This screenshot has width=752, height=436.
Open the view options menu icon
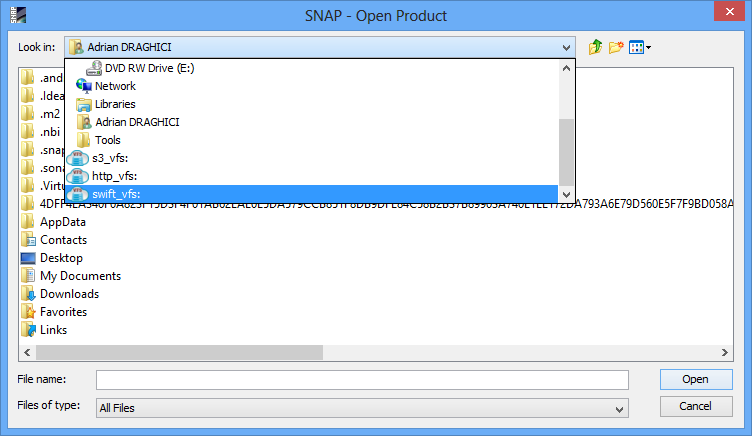pos(640,47)
